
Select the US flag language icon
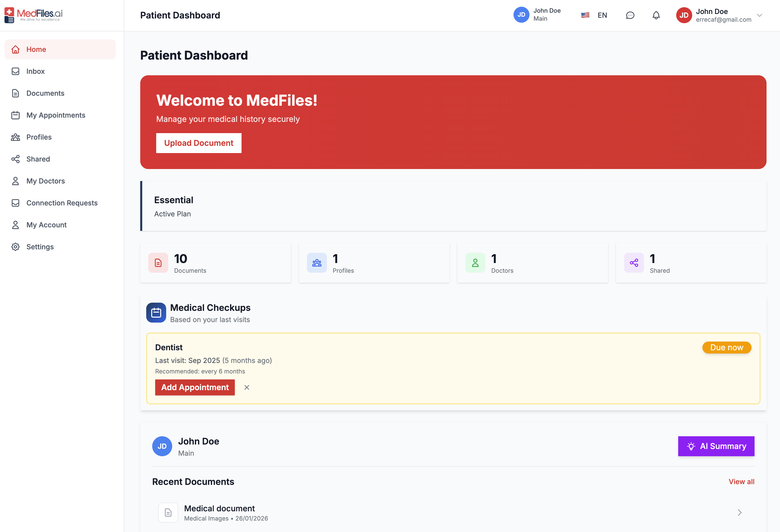point(585,15)
